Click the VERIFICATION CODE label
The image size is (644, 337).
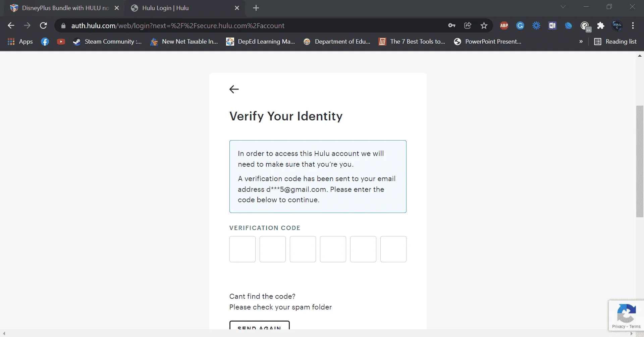(265, 228)
